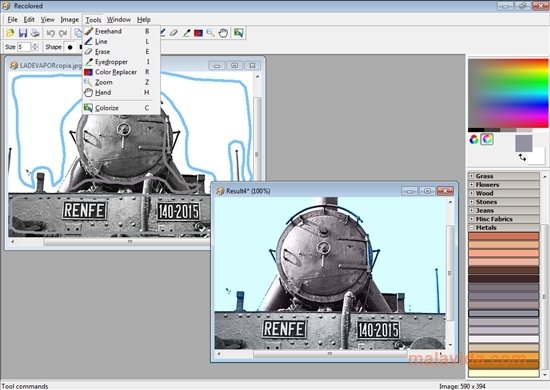The height and width of the screenshot is (390, 550).
Task: Swap foreground and background colors arrow
Action: coord(522,157)
